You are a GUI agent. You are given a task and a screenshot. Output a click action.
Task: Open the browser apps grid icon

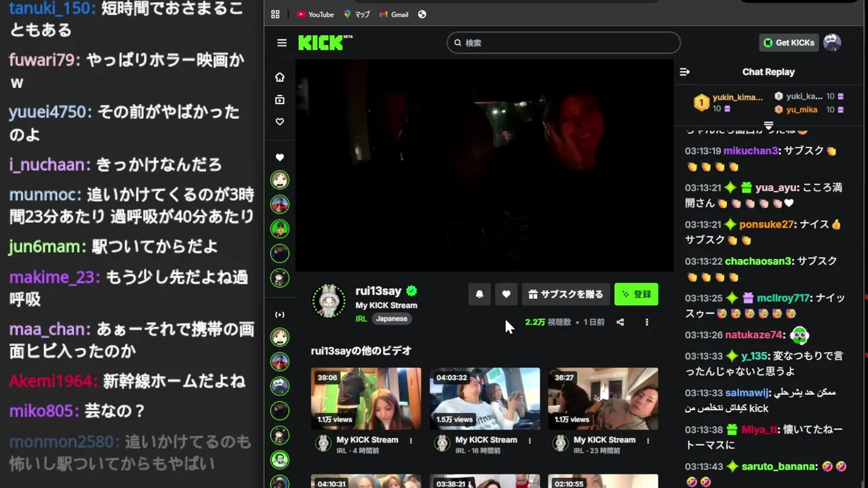point(275,14)
